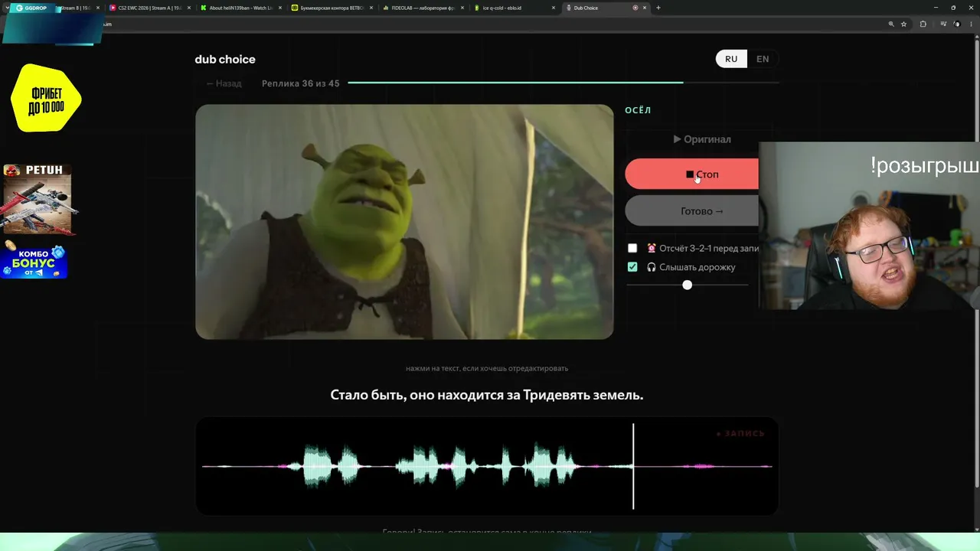The image size is (980, 551).
Task: Edit the line text 'Стало быть, оно находится за Тридевять земель.'
Action: 487,395
